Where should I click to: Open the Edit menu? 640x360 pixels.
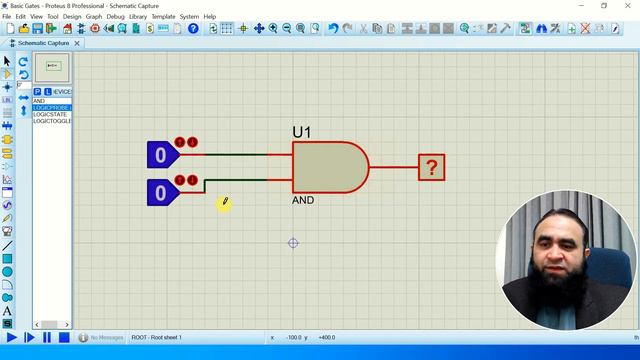click(x=20, y=17)
